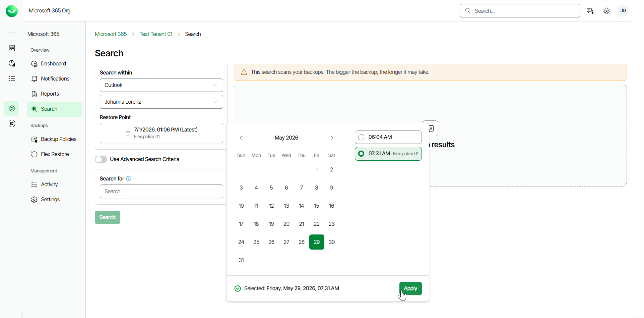Go to next month in calendar
This screenshot has height=318, width=644.
click(332, 138)
